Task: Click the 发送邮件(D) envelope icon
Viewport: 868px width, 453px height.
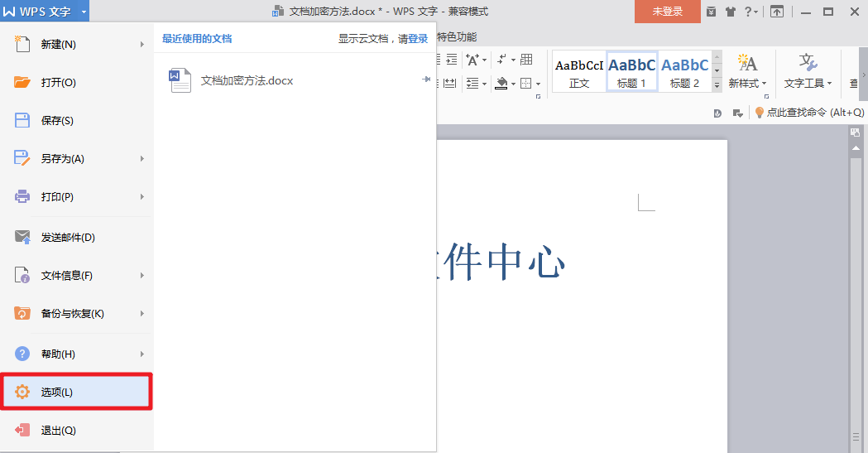Action: (22, 237)
